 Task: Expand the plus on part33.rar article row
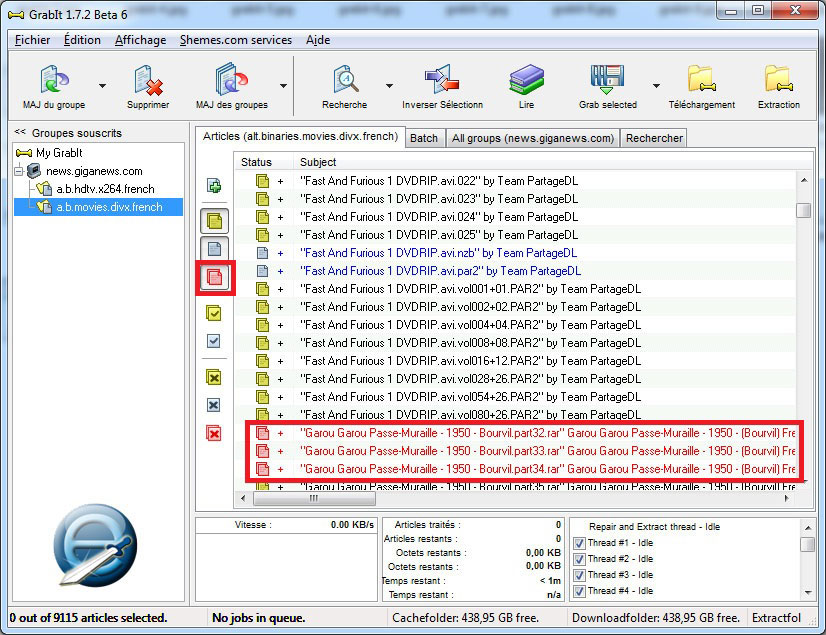pyautogui.click(x=280, y=452)
